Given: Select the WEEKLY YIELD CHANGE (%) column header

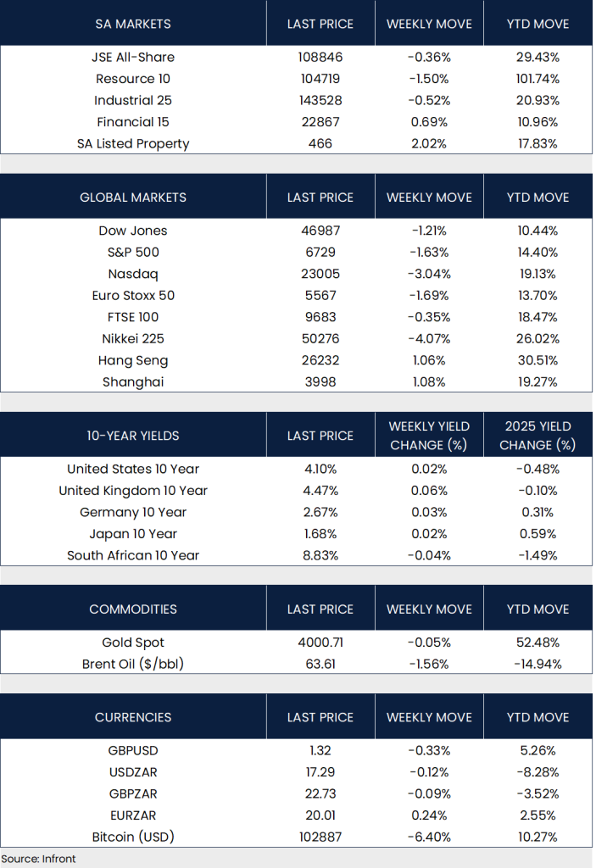Looking at the screenshot, I should pos(429,436).
